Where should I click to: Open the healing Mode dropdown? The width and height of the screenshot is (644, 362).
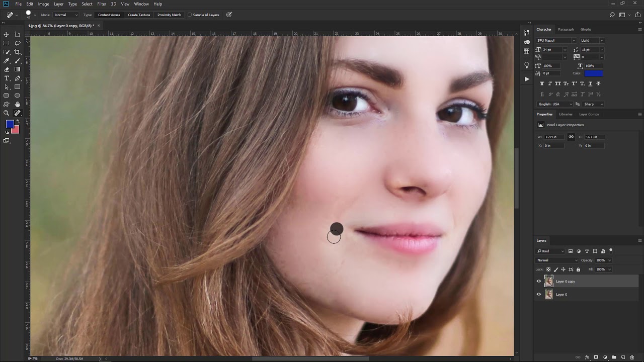[x=66, y=15]
